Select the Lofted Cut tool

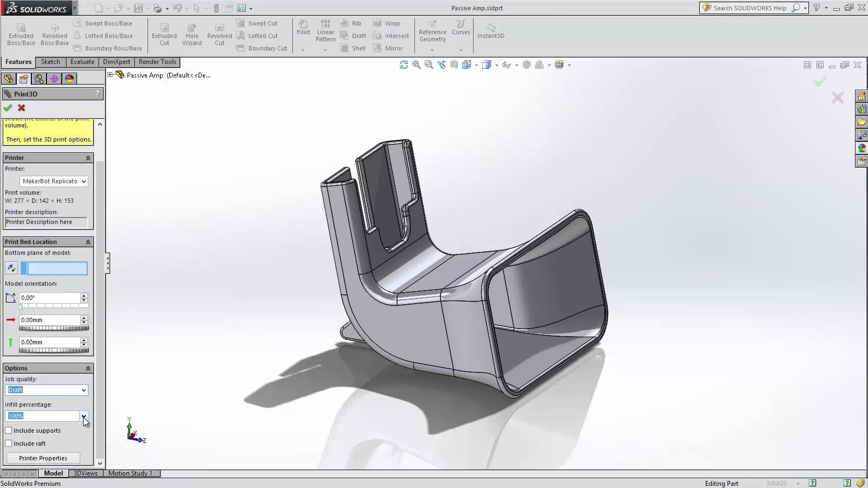pos(257,36)
